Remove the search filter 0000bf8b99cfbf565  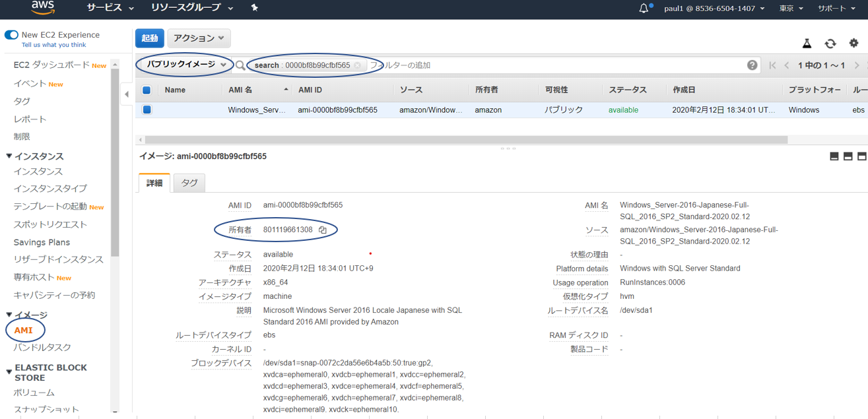coord(357,65)
